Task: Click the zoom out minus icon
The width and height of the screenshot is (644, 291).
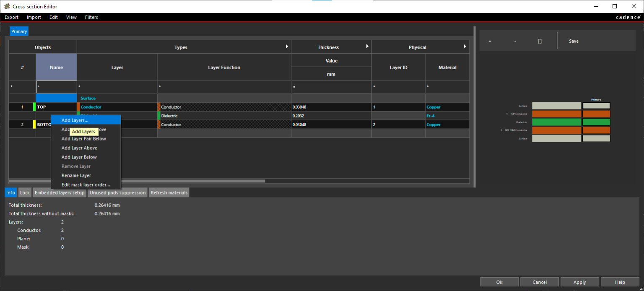Action: pos(515,41)
